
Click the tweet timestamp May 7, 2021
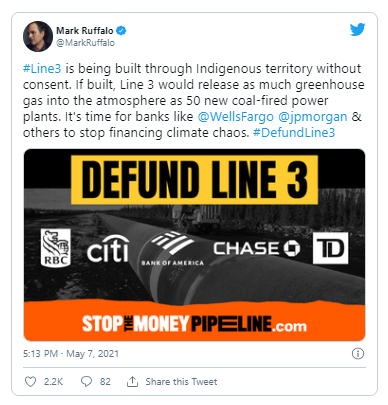click(71, 353)
